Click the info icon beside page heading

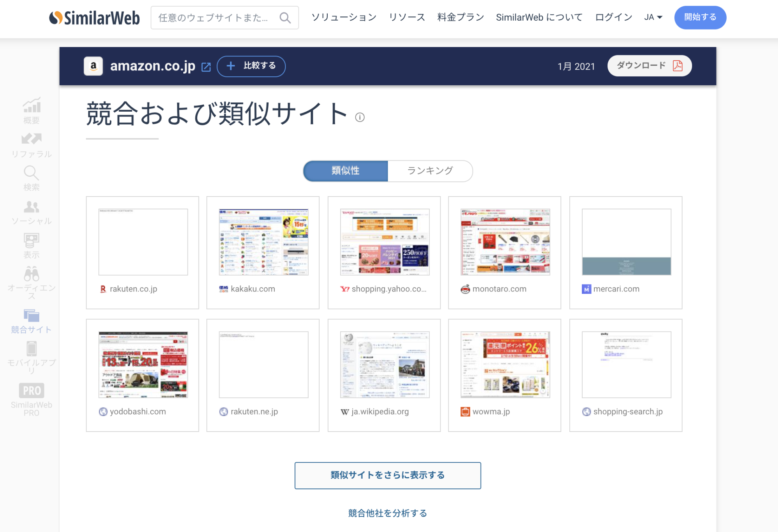(360, 117)
